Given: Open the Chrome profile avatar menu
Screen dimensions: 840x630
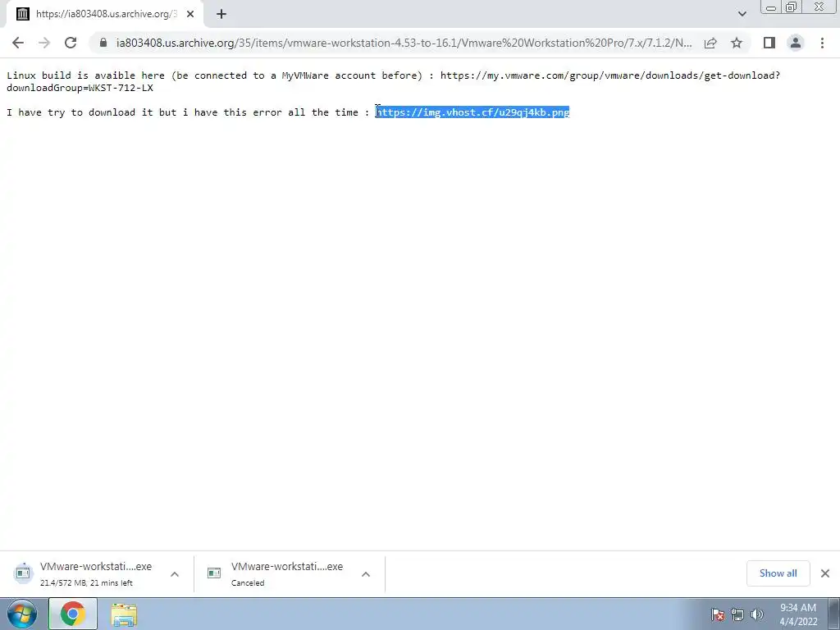Looking at the screenshot, I should tap(796, 43).
